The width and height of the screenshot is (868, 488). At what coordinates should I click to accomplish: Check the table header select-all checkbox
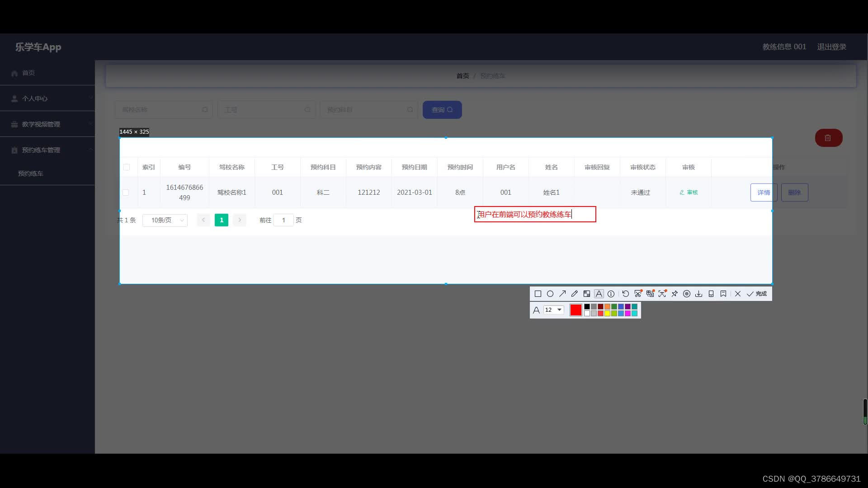127,167
